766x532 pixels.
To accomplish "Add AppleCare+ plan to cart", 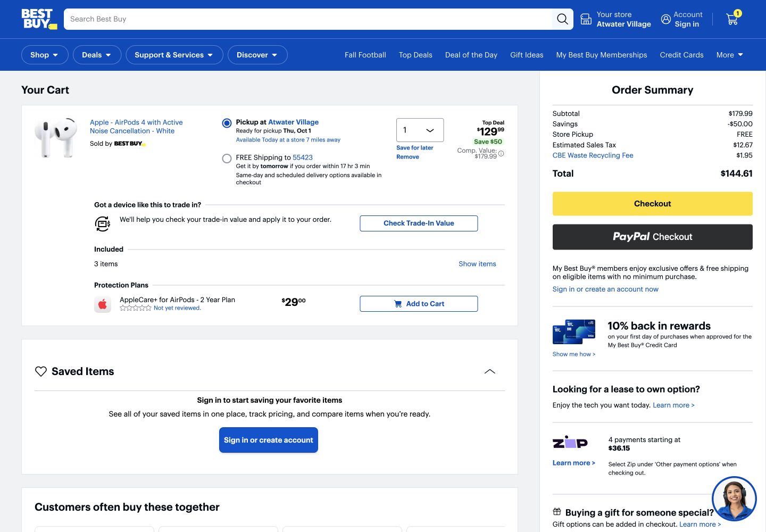I will [419, 304].
